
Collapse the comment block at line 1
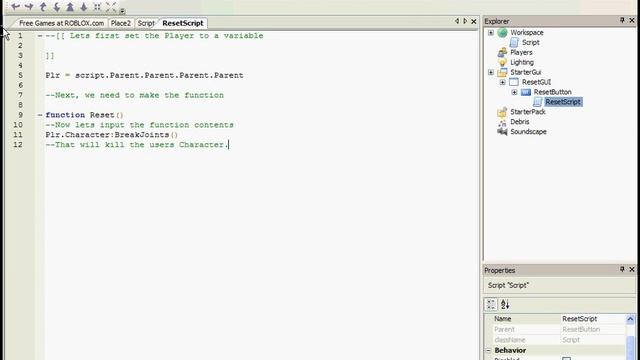coord(40,36)
